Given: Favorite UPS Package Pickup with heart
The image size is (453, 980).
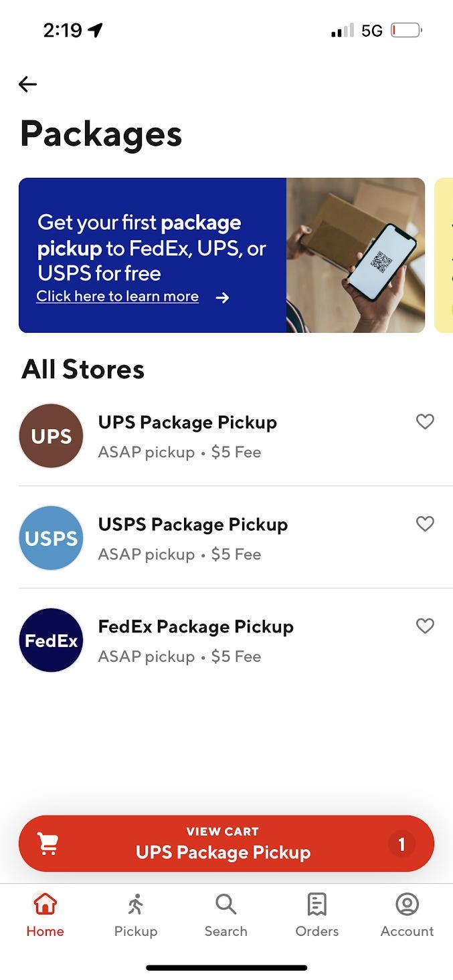Looking at the screenshot, I should pos(425,421).
